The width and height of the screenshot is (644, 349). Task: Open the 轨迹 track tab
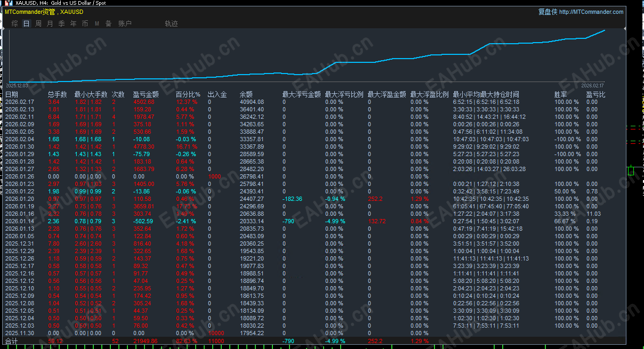coord(172,23)
